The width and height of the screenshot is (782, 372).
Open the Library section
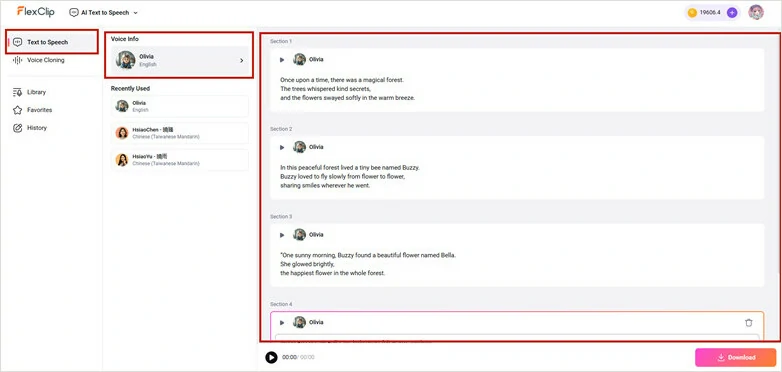coord(36,92)
